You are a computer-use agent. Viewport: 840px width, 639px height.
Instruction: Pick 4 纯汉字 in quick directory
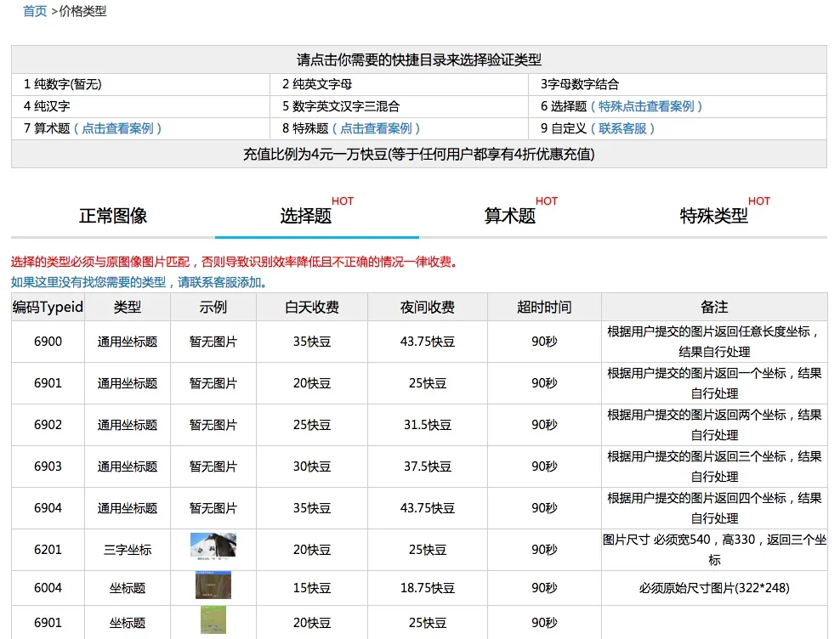(x=47, y=106)
